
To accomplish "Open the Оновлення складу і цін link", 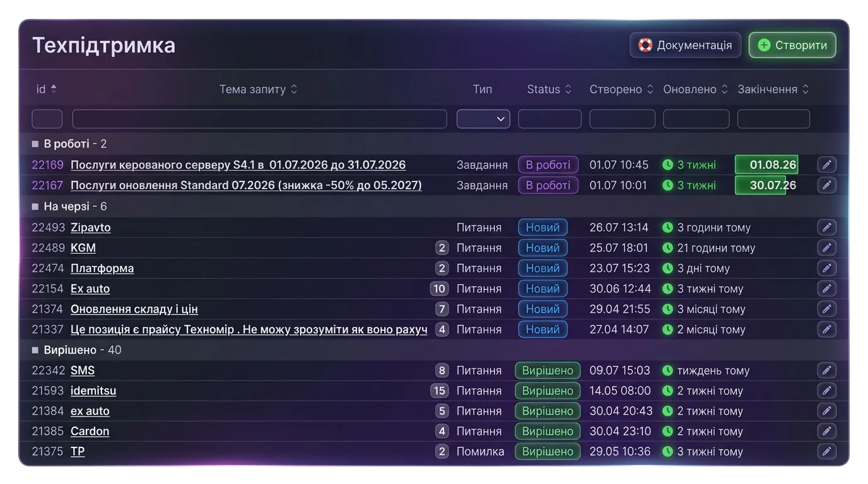I will tap(134, 309).
